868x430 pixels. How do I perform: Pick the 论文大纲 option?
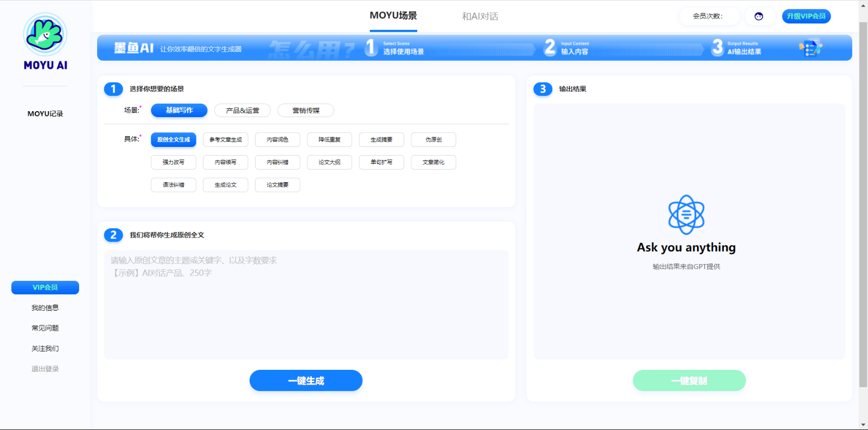click(x=329, y=163)
